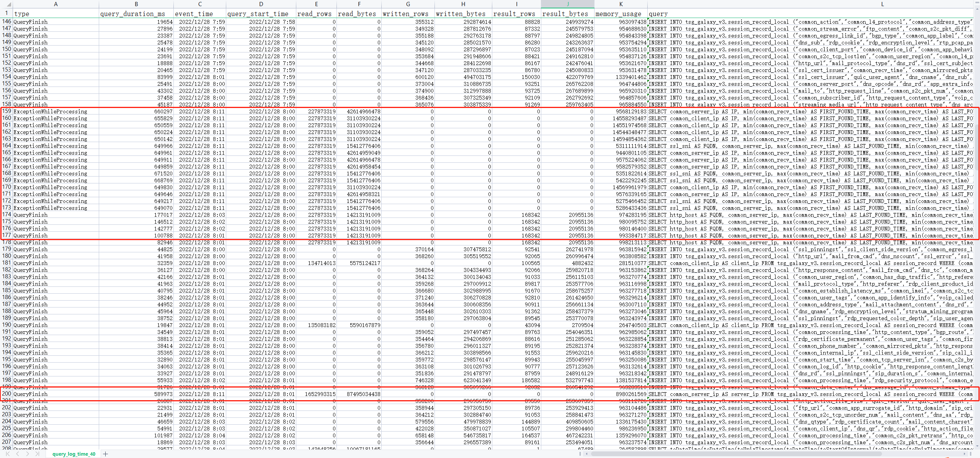980x458 pixels.
Task: Select row 159 header
Action: click(x=7, y=111)
